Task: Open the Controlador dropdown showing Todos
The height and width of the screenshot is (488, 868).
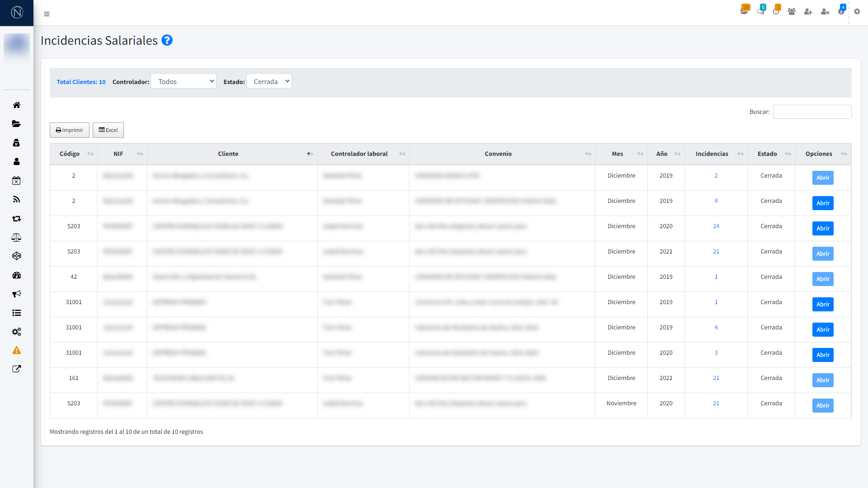Action: click(184, 81)
